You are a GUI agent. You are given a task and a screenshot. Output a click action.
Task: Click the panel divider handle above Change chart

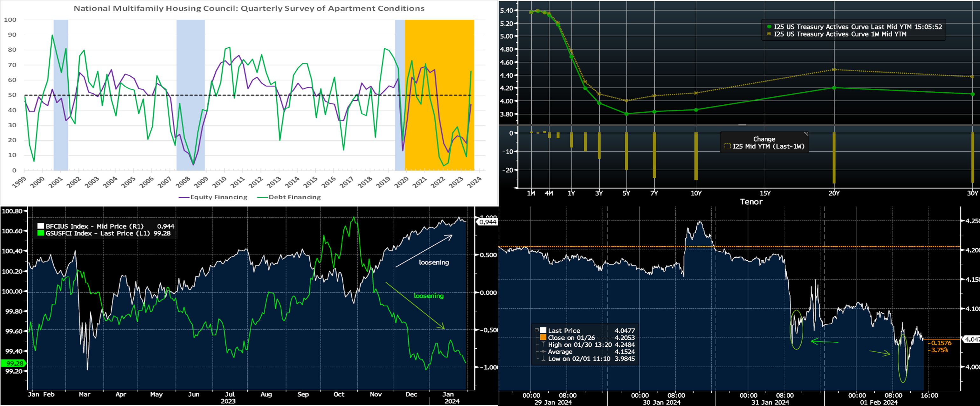point(742,125)
